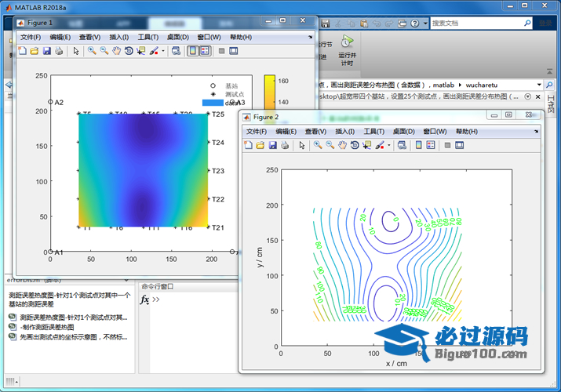Click Link Plot icon in Figure 2
This screenshot has height=392, width=561.
tap(402, 145)
